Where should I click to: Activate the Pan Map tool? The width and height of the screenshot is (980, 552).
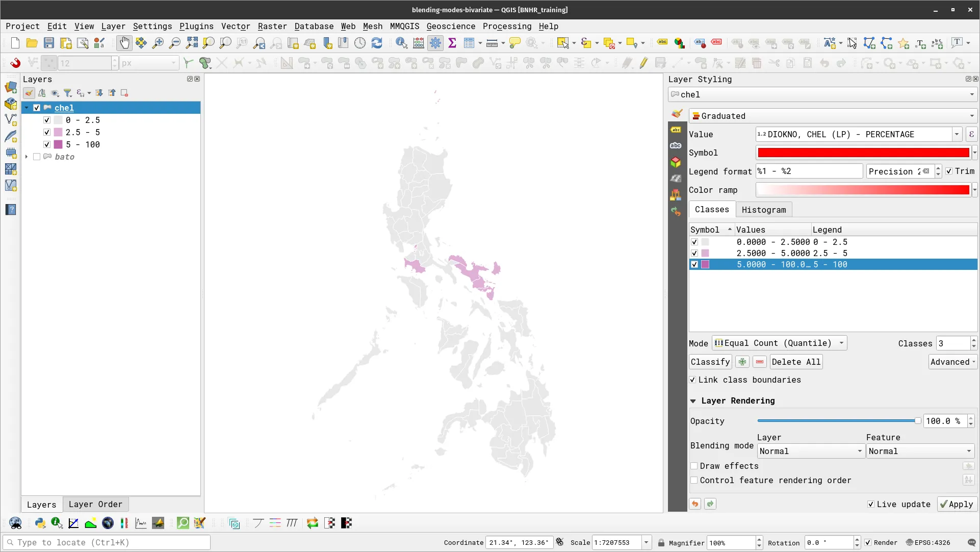124,43
